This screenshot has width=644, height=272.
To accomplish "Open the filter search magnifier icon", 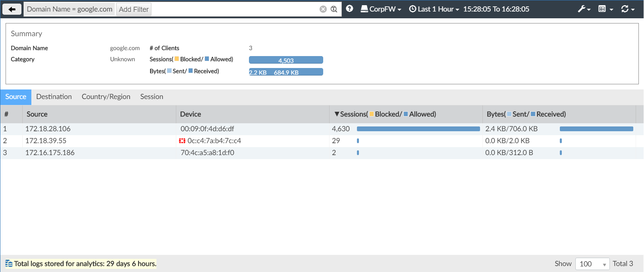I will coord(334,9).
